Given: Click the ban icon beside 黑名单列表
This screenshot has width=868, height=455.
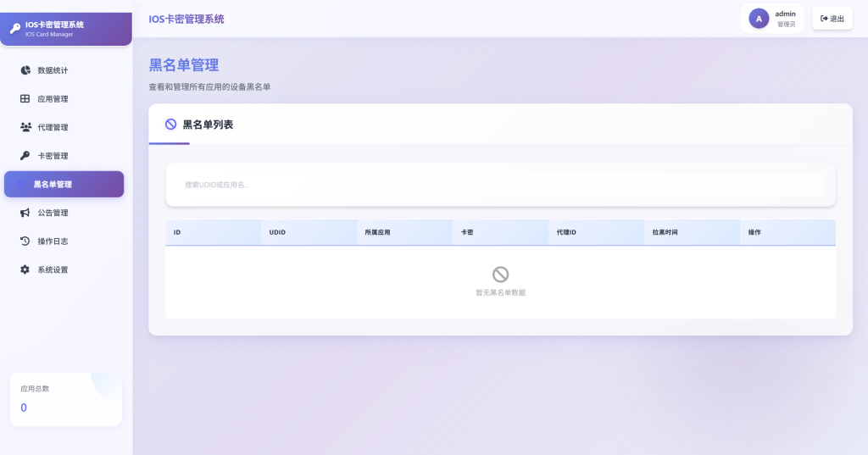Looking at the screenshot, I should pyautogui.click(x=170, y=125).
